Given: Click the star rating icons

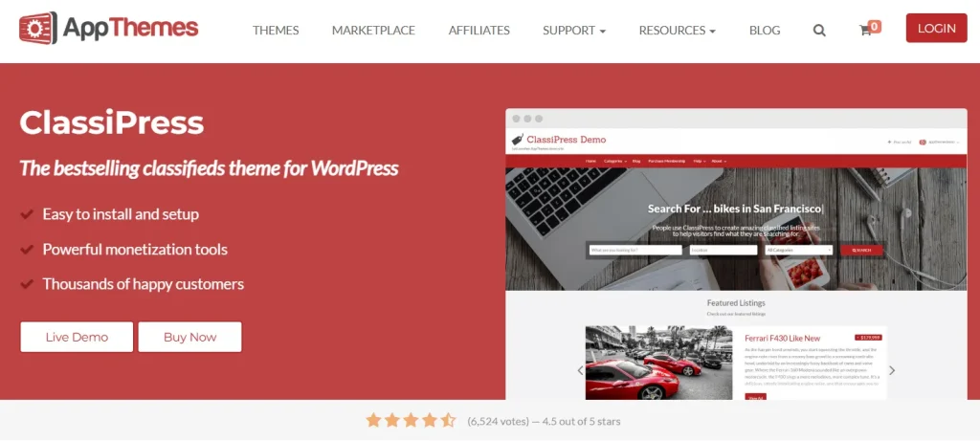Looking at the screenshot, I should pyautogui.click(x=412, y=420).
